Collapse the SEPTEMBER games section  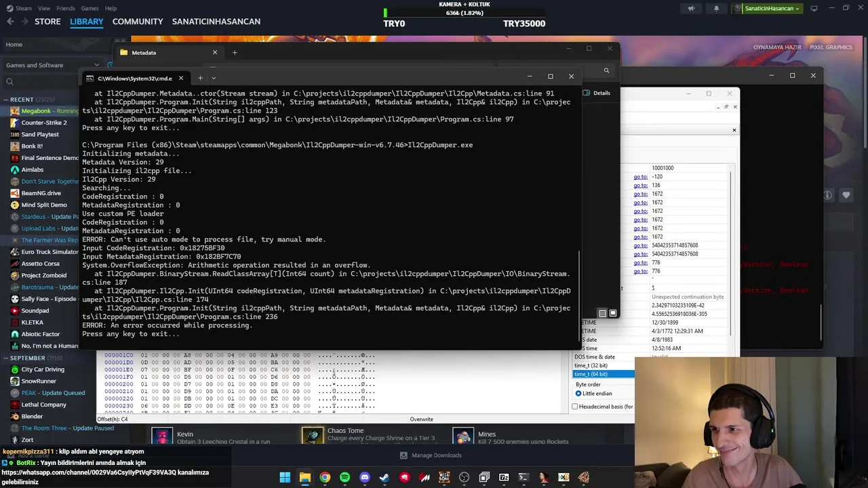click(x=5, y=358)
